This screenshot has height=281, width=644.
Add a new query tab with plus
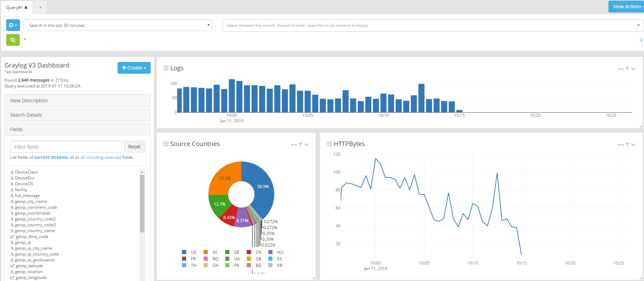point(40,7)
